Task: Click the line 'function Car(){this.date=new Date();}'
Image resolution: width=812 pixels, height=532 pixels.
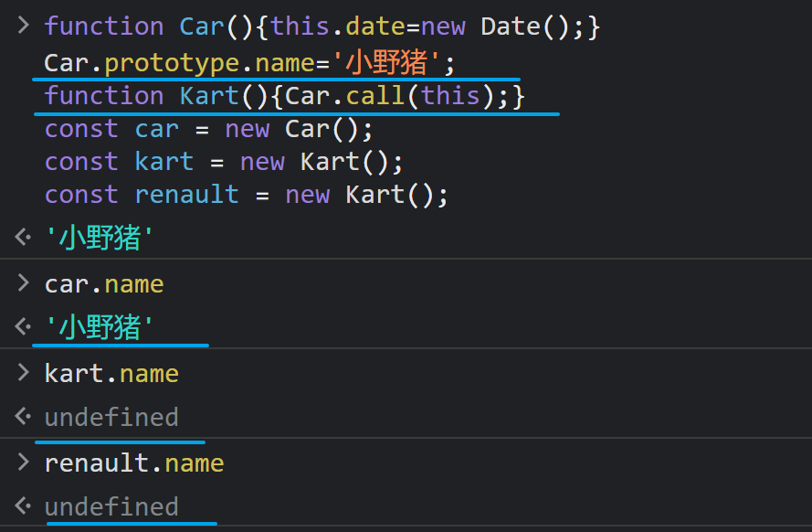Action: point(322,27)
